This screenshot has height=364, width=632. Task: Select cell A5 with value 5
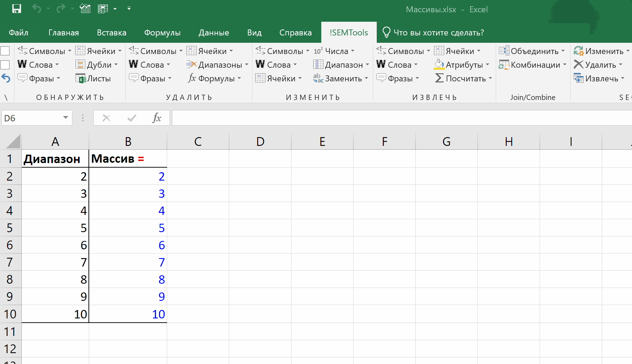(x=55, y=228)
